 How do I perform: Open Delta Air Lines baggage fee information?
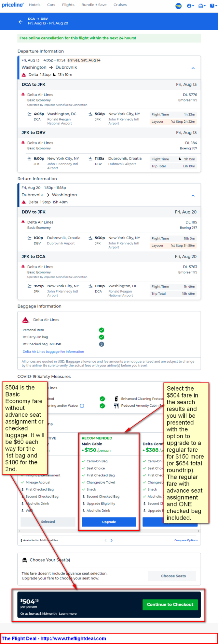click(x=53, y=352)
